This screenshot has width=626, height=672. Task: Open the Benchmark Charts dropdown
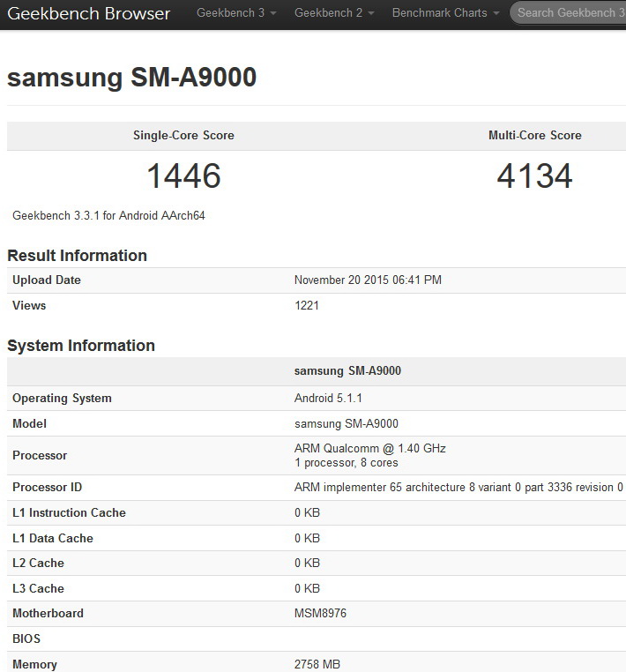coord(444,13)
